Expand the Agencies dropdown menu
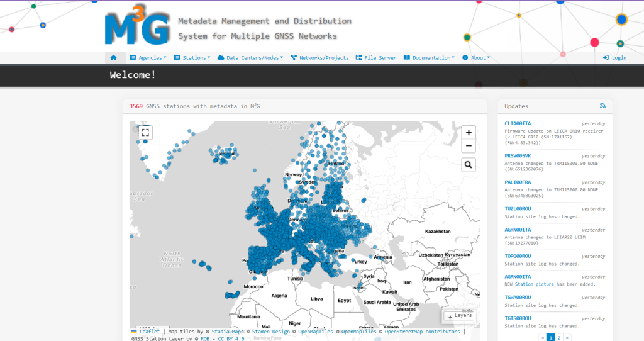The image size is (644, 341). (148, 57)
